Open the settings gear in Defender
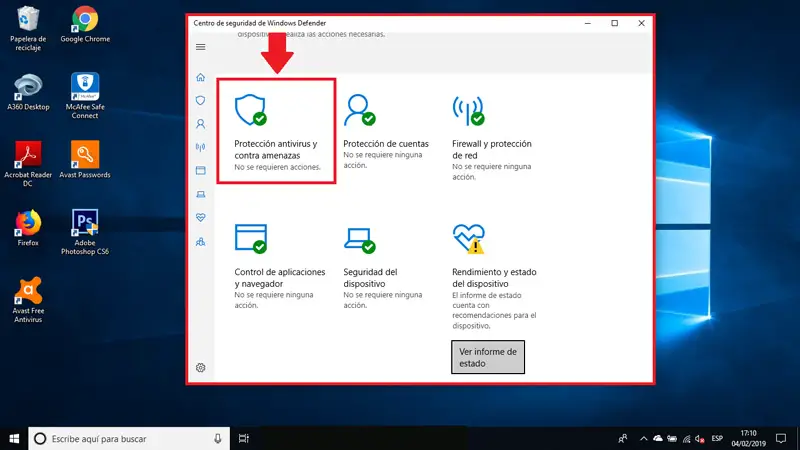 coord(201,368)
